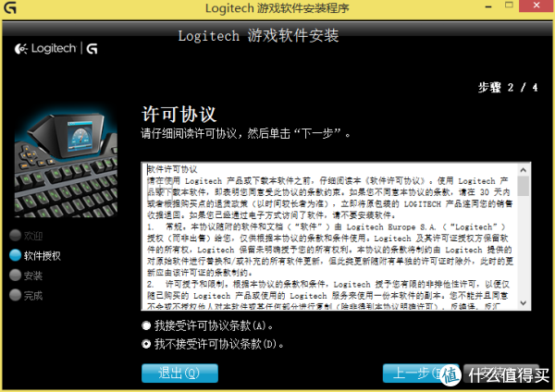Click the 许可协议 heading text

pyautogui.click(x=179, y=114)
